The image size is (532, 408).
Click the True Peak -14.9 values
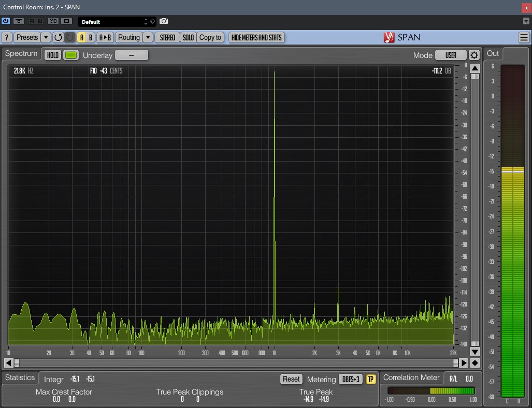point(316,399)
